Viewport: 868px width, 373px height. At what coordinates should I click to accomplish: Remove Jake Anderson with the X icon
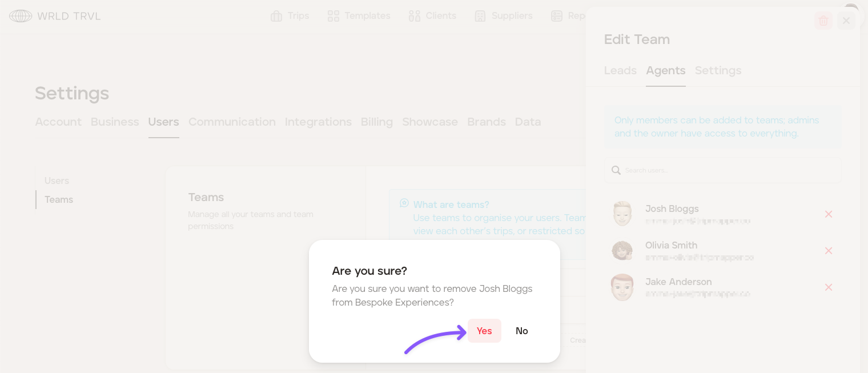pos(829,287)
